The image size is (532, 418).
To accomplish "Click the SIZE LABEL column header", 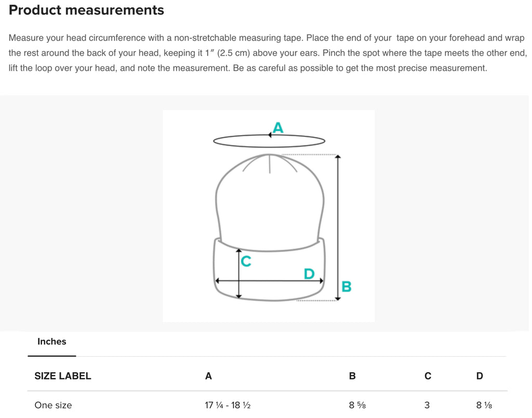I will [63, 376].
